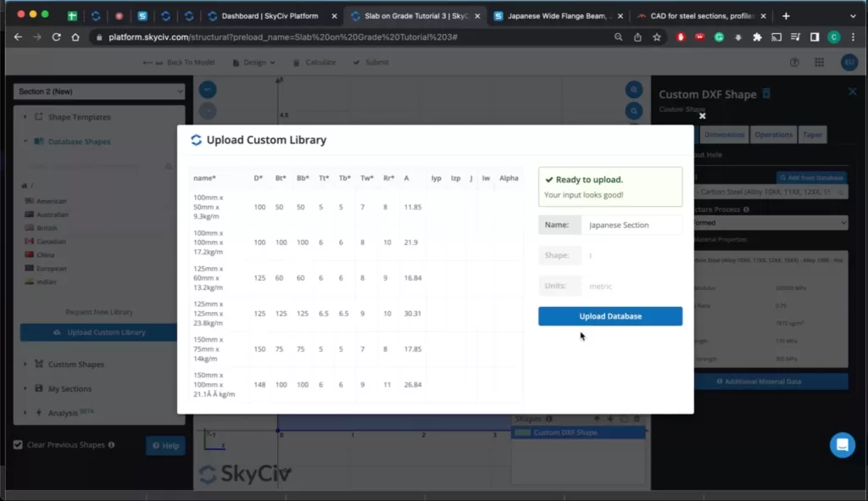Click the Request New Library link
This screenshot has width=868, height=501.
[98, 312]
